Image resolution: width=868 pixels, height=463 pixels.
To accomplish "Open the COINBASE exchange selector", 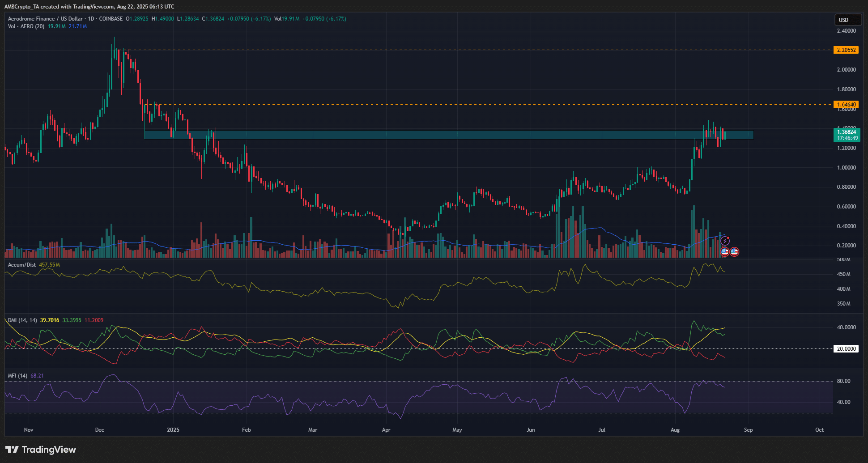I will [x=111, y=18].
